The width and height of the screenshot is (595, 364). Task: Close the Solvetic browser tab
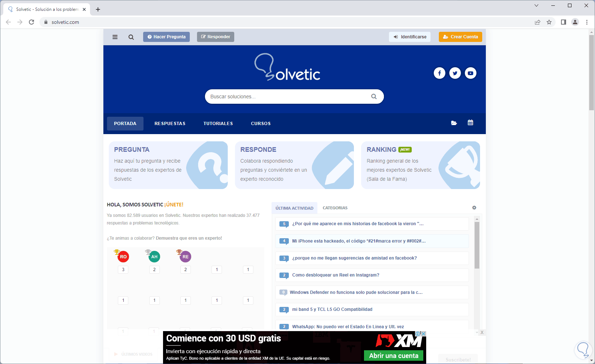[x=84, y=9]
